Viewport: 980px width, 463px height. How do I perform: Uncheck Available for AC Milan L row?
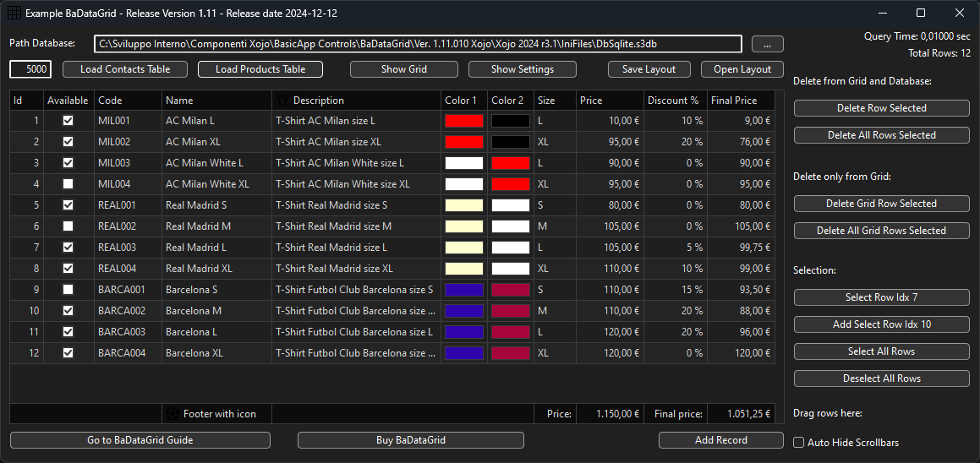click(x=68, y=121)
